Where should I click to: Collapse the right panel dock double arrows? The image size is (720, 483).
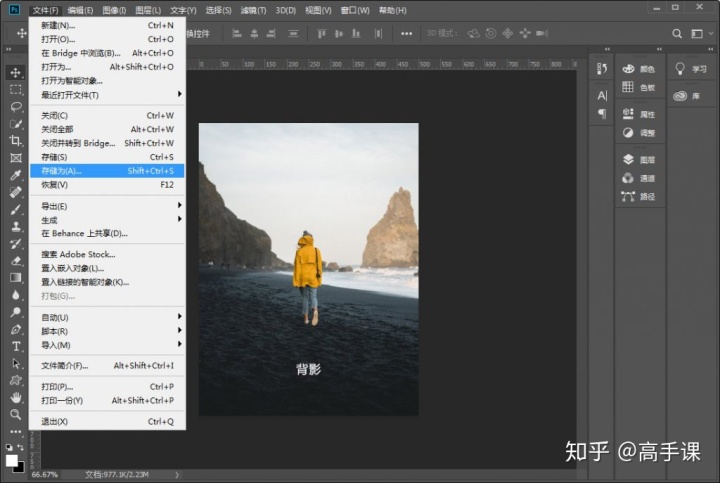point(711,49)
